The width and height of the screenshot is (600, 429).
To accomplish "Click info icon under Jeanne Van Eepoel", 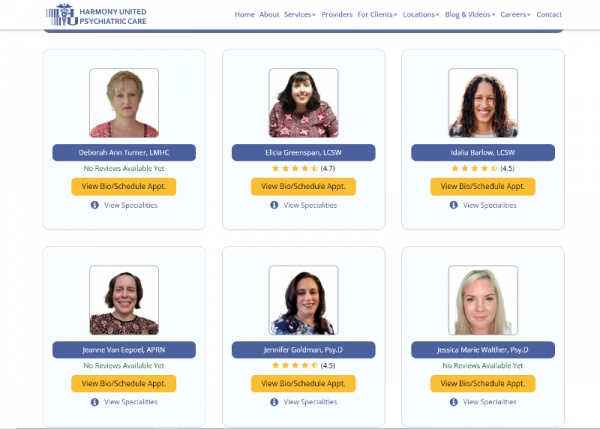I will [x=95, y=402].
